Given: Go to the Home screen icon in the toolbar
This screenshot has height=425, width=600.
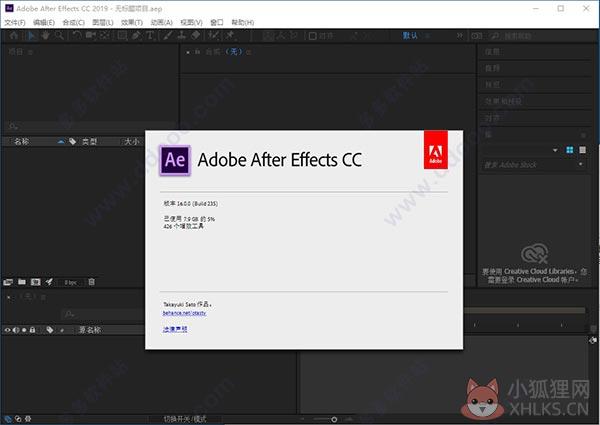Looking at the screenshot, I should coord(14,36).
